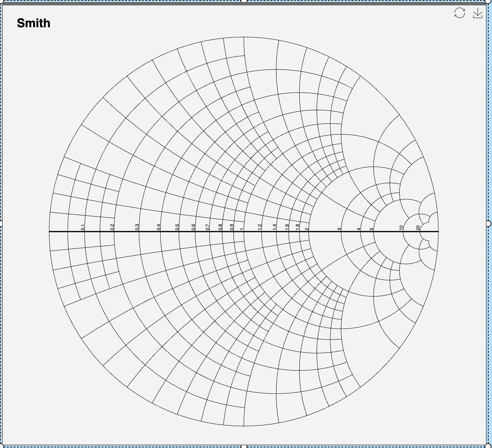Click the 1.0 resistance label on the axis
Viewport: 492px width, 448px height.
coord(241,228)
